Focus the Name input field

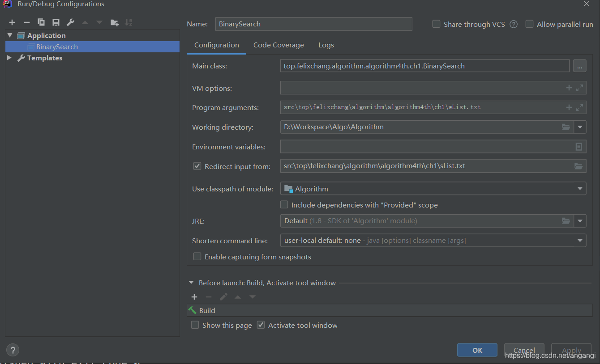[313, 24]
